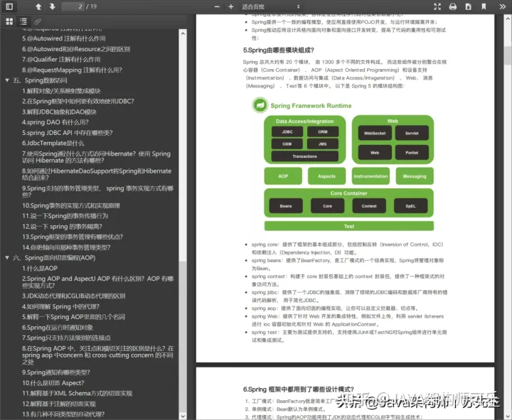This screenshot has width=512, height=420.
Task: Select the 五、Spring数据访问 heading
Action: 40,80
